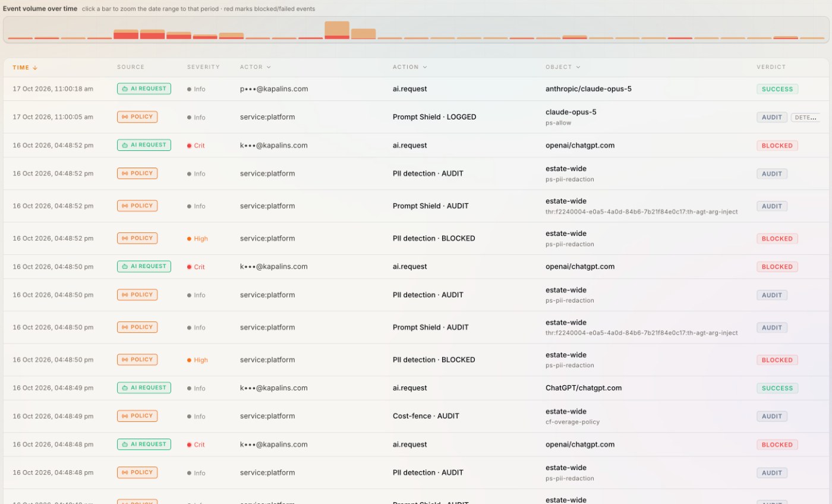Click POLICY icon in 04:48:50 Prompt Shield · AUDIT row

coord(125,327)
